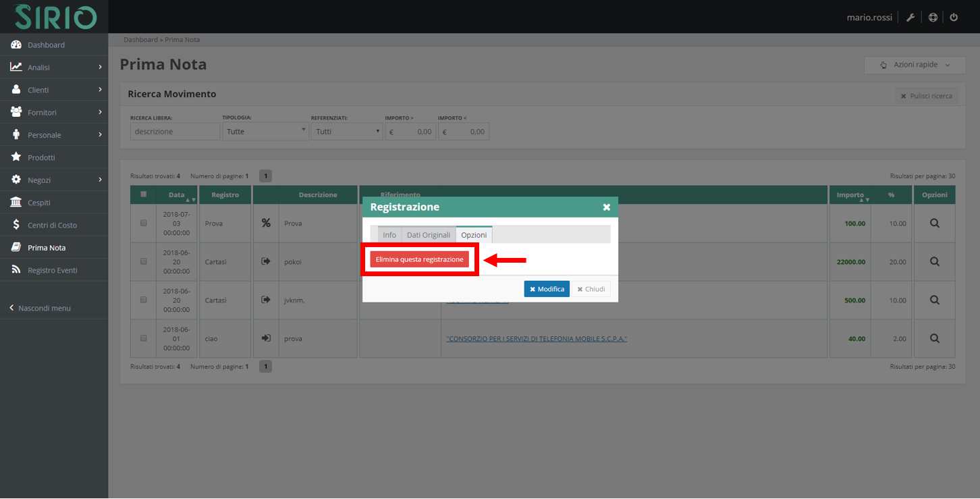Open the Consorzio Telefonia Mobile link

537,339
